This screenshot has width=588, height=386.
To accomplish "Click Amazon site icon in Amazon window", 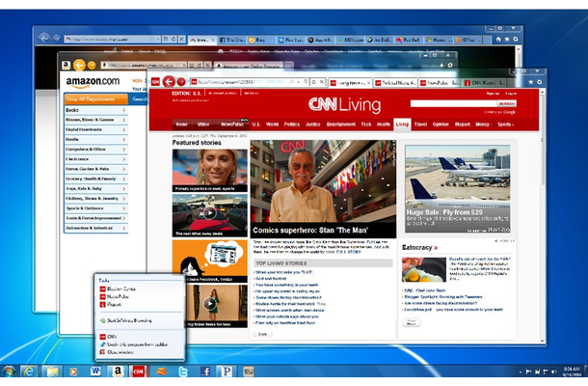I will (66, 65).
